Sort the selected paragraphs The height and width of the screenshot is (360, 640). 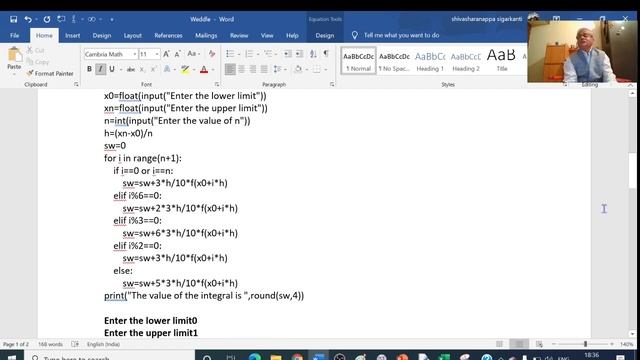click(313, 54)
